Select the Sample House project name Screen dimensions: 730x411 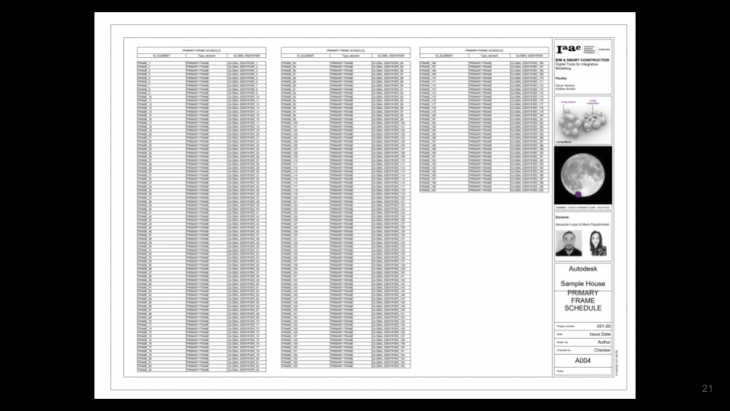tap(583, 284)
